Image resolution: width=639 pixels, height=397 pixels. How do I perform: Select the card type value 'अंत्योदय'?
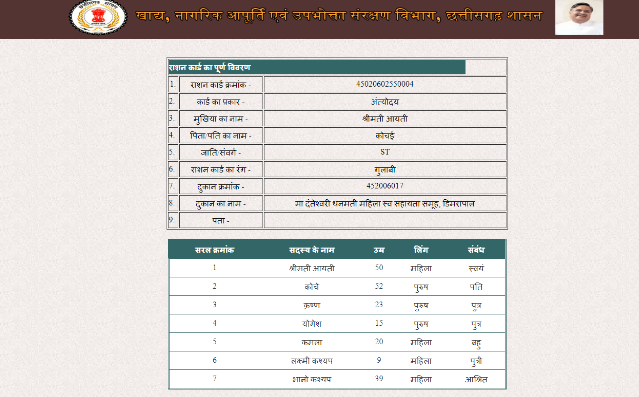coord(385,101)
